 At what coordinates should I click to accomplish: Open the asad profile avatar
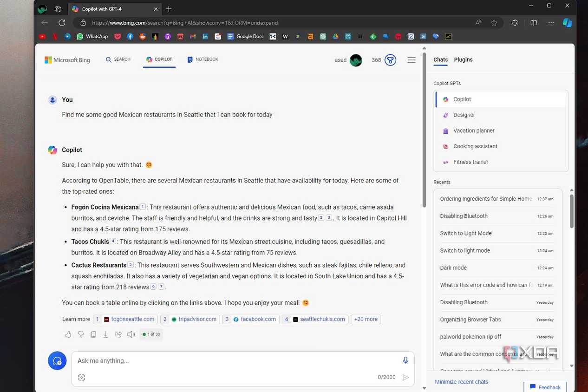pyautogui.click(x=356, y=60)
